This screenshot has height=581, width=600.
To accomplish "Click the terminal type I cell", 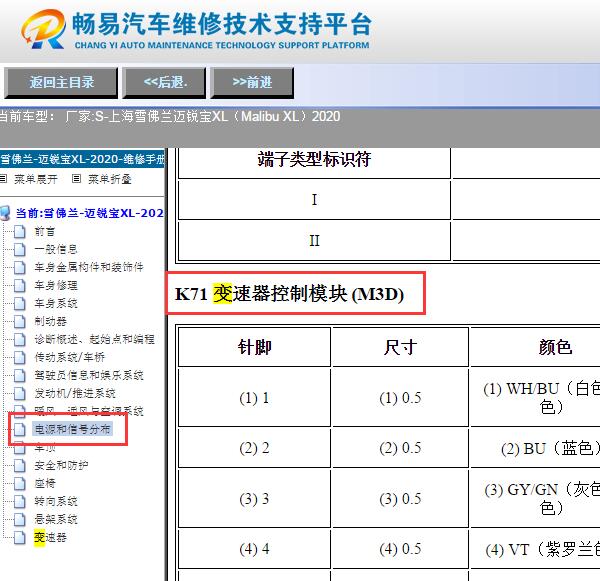I will [x=314, y=199].
